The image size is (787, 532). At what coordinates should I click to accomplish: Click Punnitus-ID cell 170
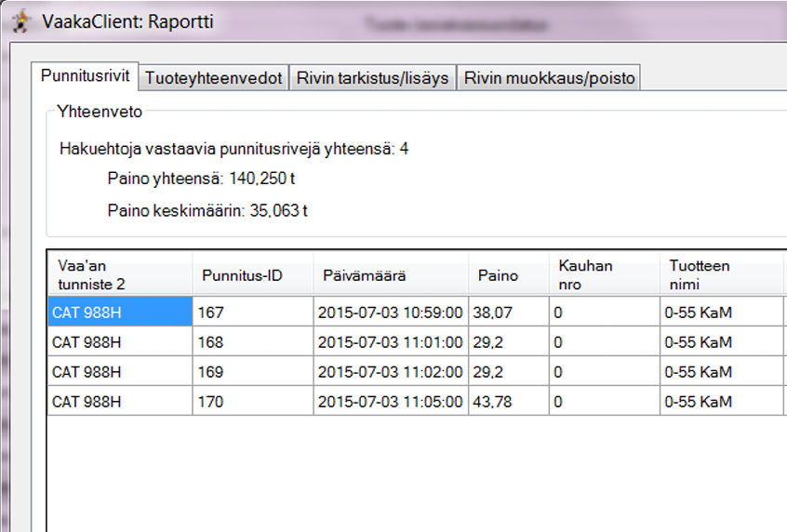pos(253,401)
